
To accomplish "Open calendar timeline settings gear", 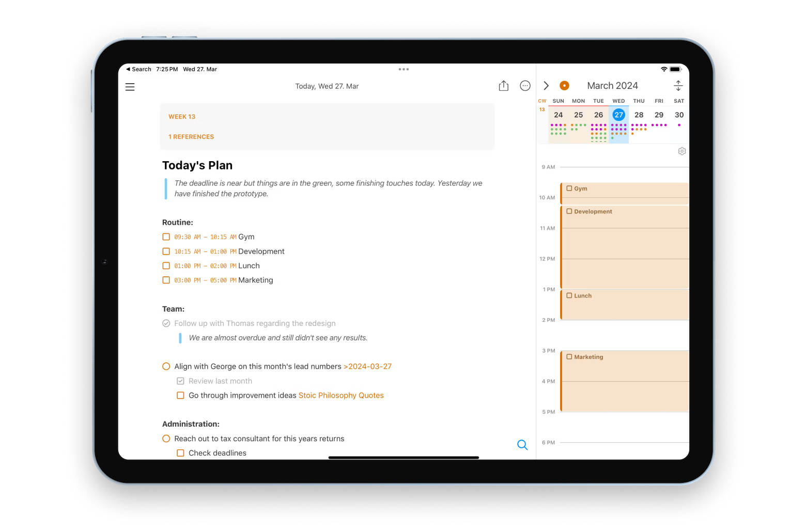I will pos(682,151).
